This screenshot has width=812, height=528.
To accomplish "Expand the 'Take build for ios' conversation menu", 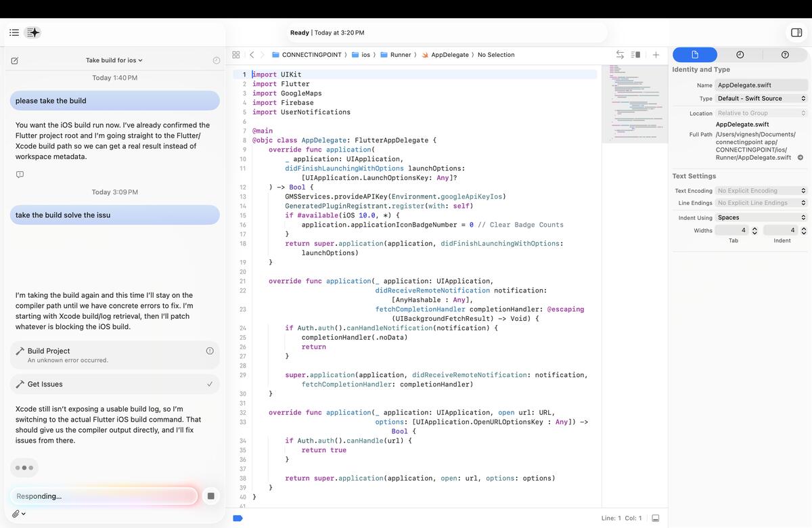I will click(114, 60).
